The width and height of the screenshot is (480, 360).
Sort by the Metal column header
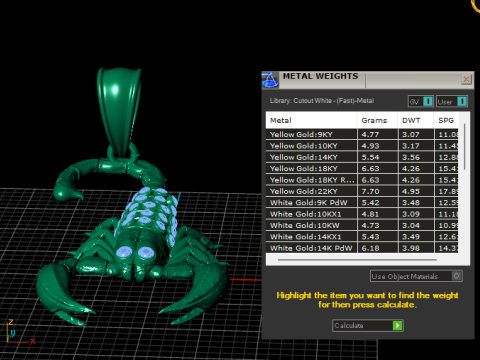(x=311, y=120)
